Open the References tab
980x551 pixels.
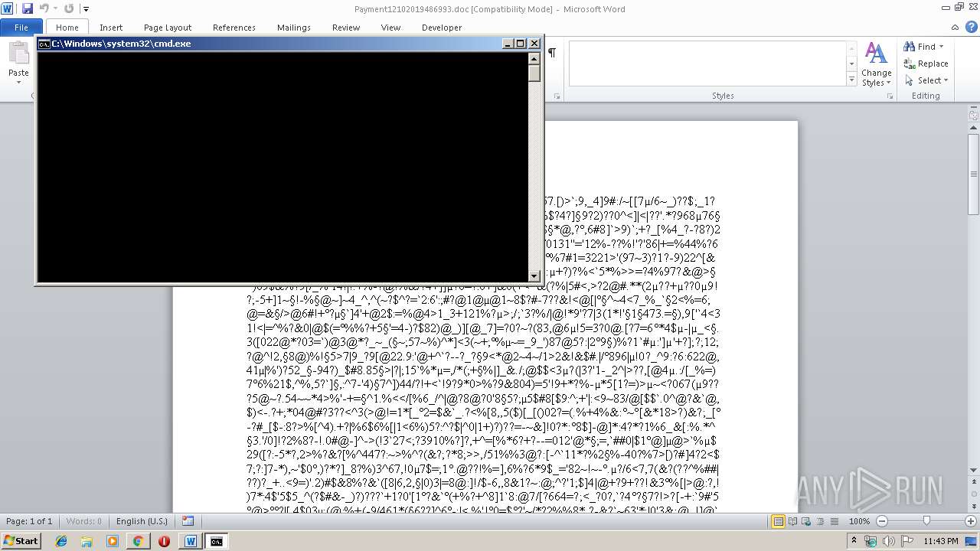(x=234, y=28)
